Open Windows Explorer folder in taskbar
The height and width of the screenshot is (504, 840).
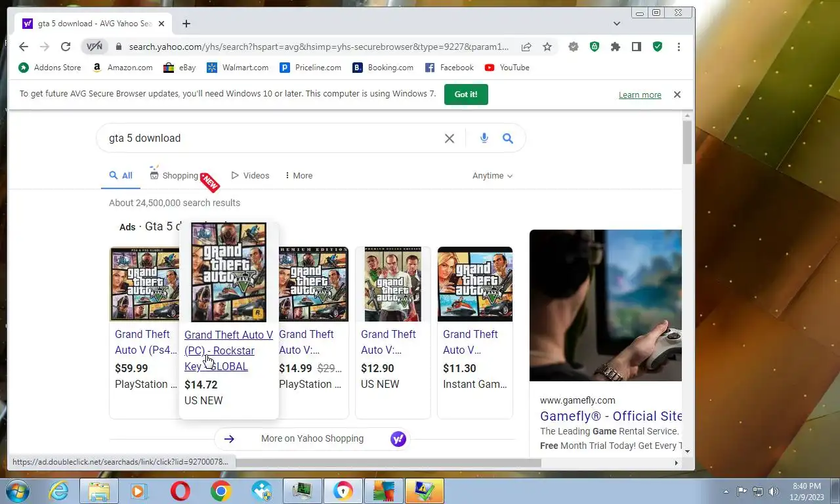click(98, 491)
